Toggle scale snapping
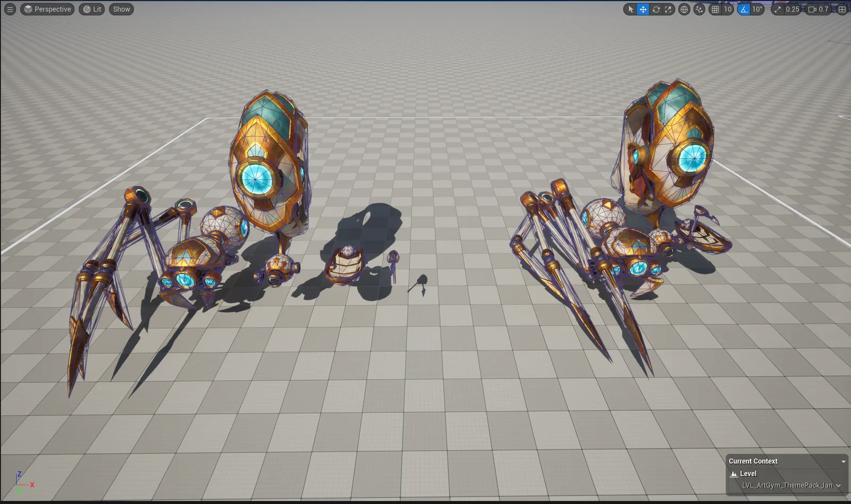The height and width of the screenshot is (504, 851). (x=778, y=9)
